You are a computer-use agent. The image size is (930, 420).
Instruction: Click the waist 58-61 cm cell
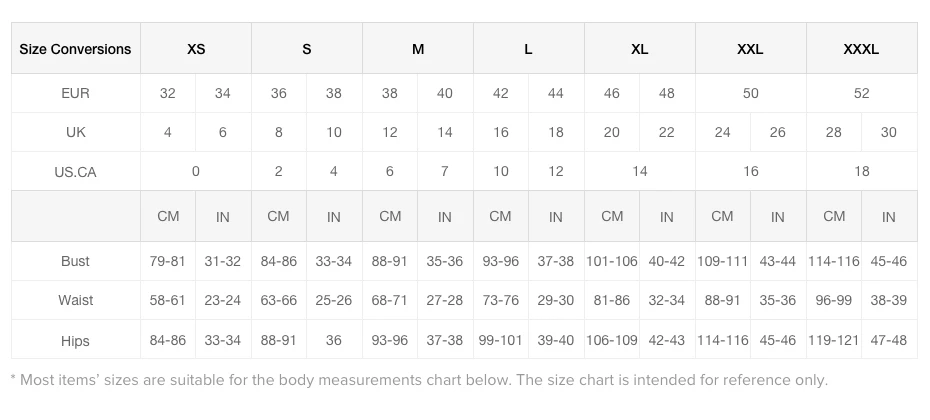pos(168,300)
